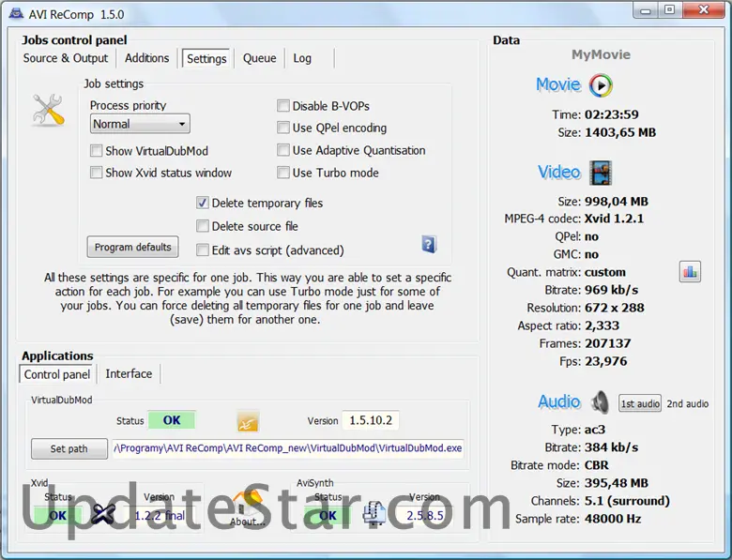
Task: Click the Movie heading
Action: tap(558, 85)
